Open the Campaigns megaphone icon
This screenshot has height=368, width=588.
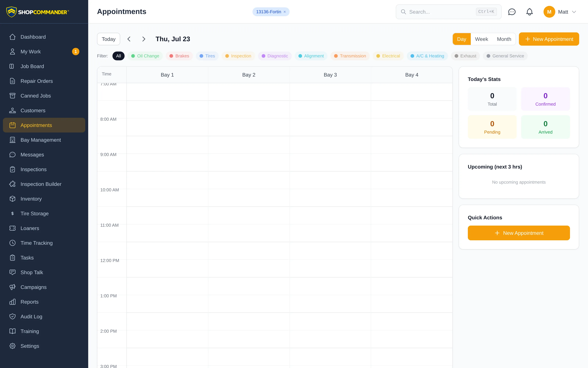pyautogui.click(x=12, y=287)
